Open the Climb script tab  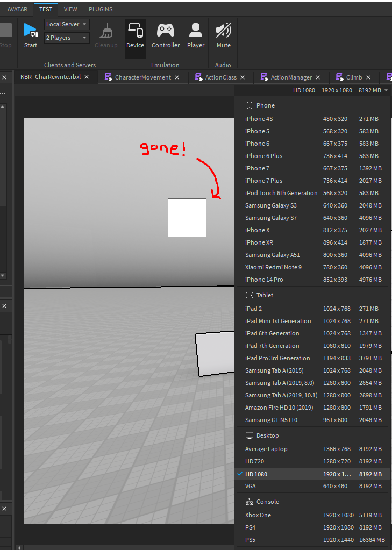354,77
